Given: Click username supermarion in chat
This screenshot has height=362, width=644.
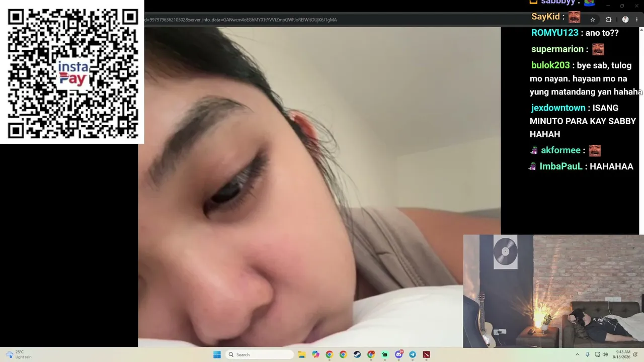Looking at the screenshot, I should coord(557,49).
